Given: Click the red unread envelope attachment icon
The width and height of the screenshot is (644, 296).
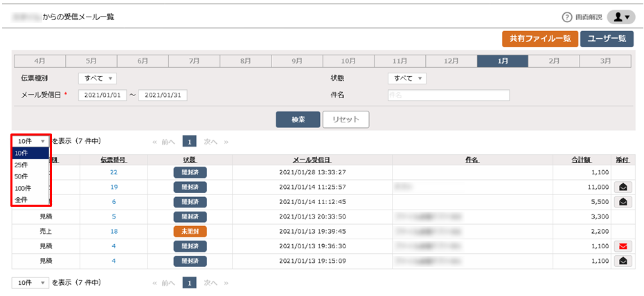Looking at the screenshot, I should pos(623,246).
